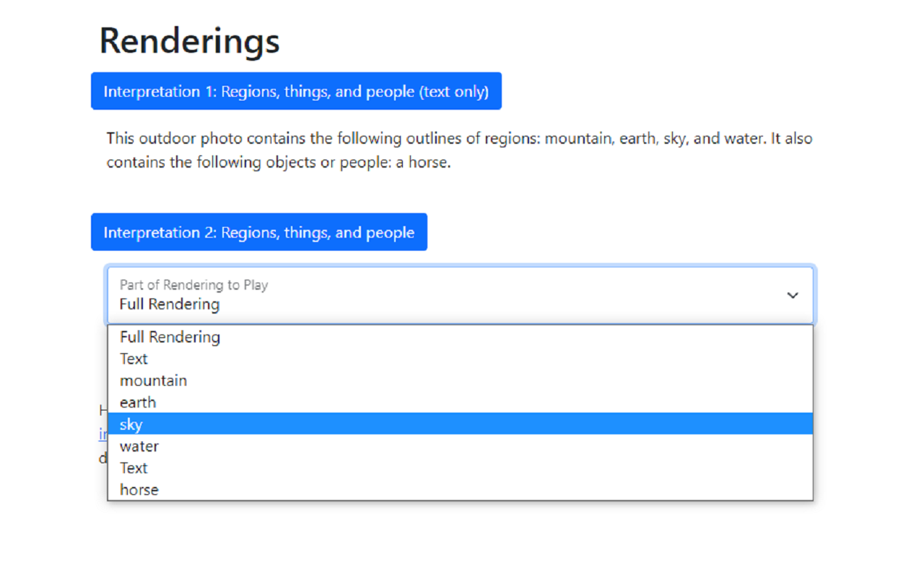Choose the horse option in the dropdown
The width and height of the screenshot is (924, 578).
point(139,490)
